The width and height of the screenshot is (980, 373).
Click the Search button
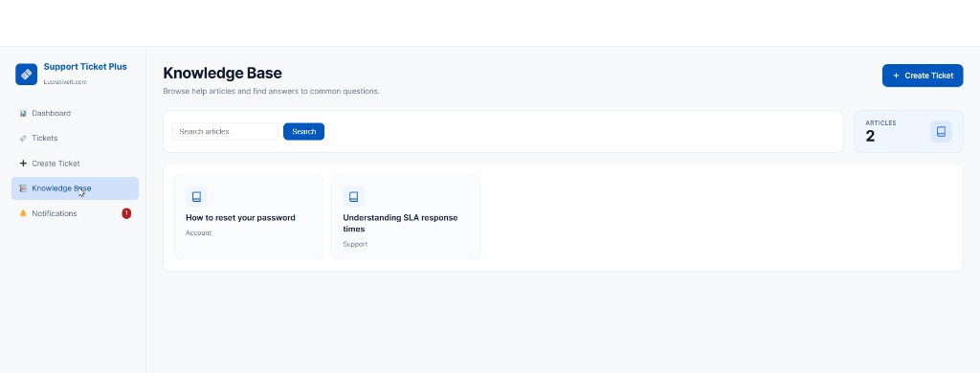(303, 131)
